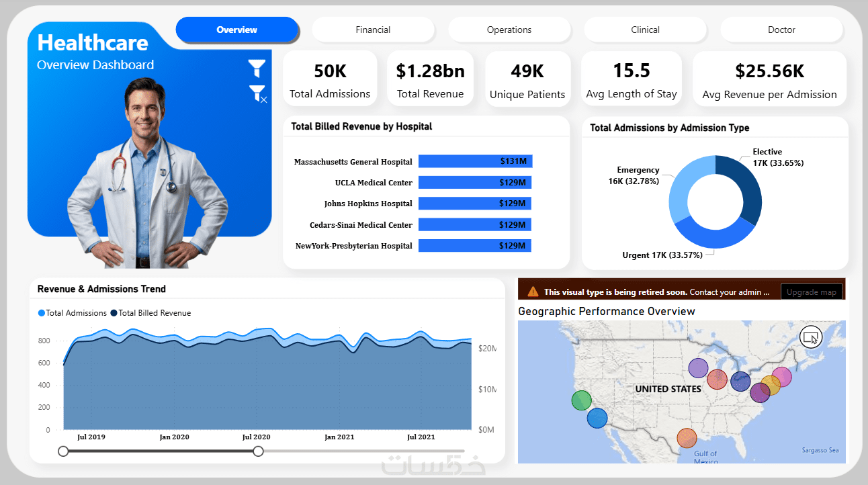The image size is (868, 485).
Task: Click the warning triangle in map banner
Action: (x=533, y=292)
